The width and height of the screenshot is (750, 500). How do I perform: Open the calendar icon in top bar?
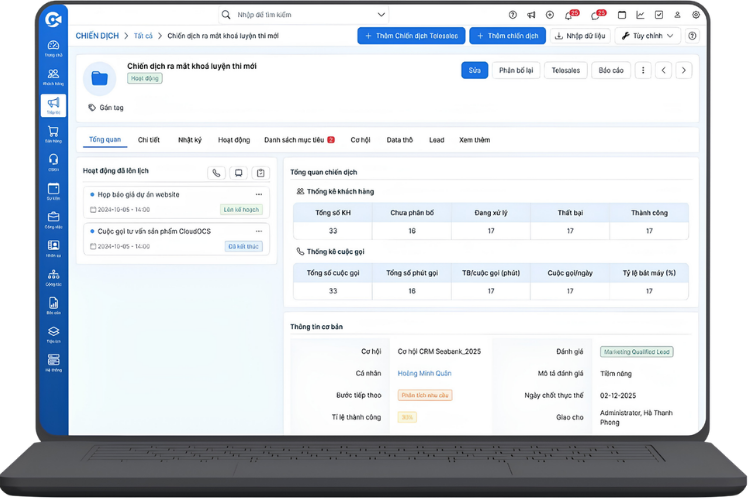click(x=622, y=15)
